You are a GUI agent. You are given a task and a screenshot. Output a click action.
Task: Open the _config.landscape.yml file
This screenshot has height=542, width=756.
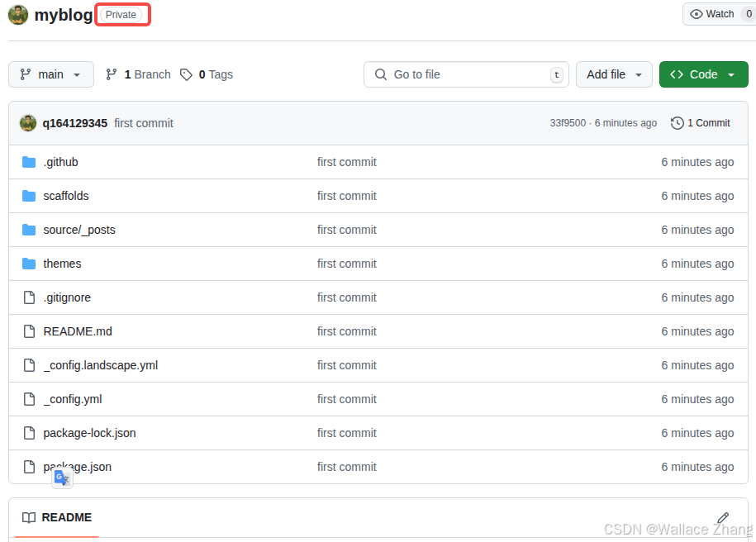(x=101, y=365)
